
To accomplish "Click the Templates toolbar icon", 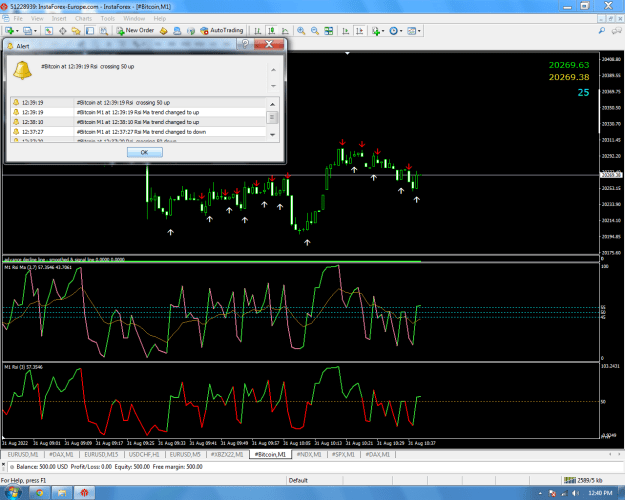I will [x=411, y=31].
